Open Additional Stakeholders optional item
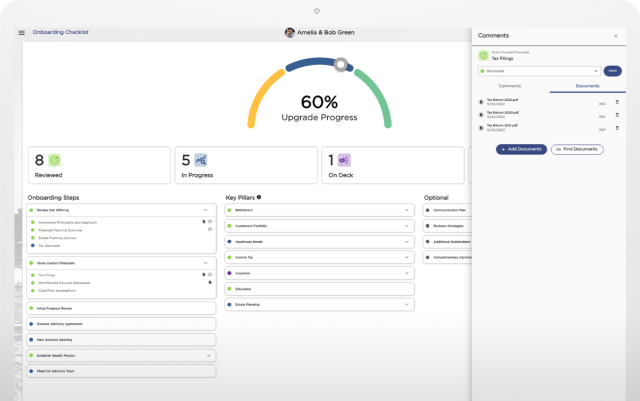Image resolution: width=640 pixels, height=401 pixels. click(447, 242)
